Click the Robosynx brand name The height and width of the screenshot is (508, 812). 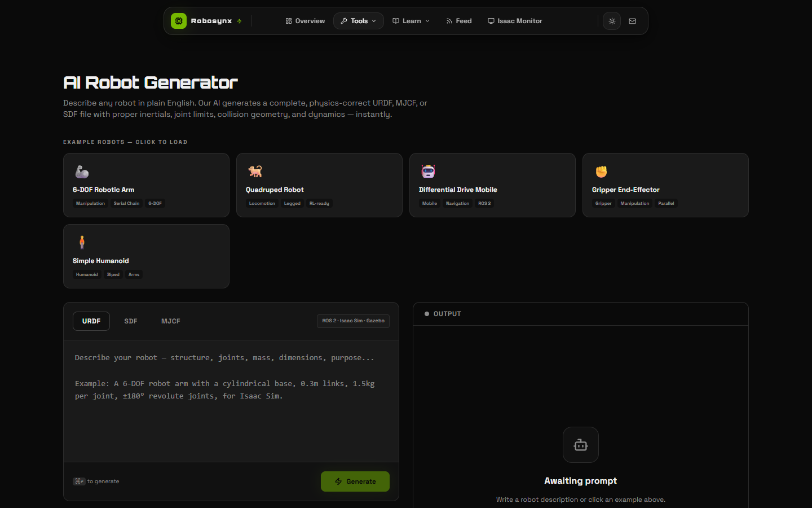(211, 21)
